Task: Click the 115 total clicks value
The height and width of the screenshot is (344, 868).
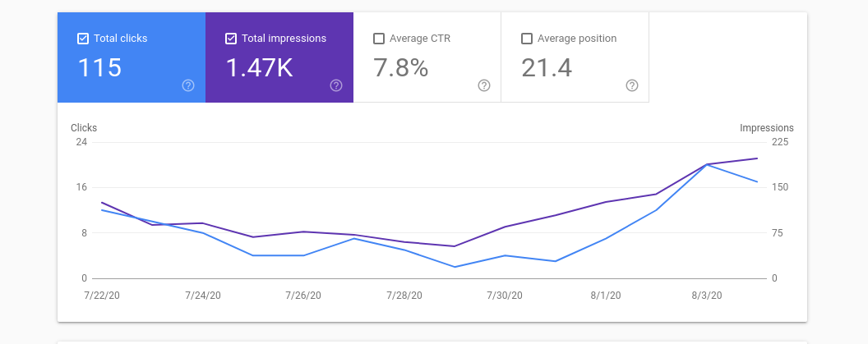Action: 99,68
